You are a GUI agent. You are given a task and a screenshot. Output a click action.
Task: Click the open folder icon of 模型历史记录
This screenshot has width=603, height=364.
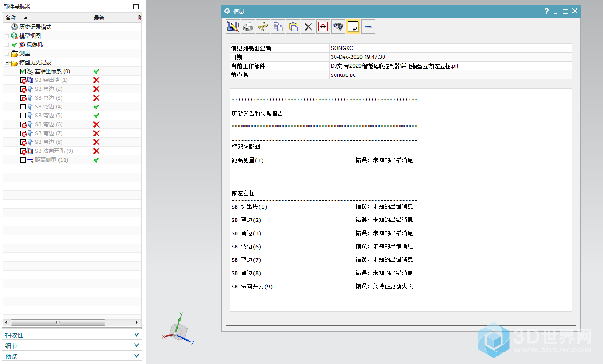tap(15, 62)
